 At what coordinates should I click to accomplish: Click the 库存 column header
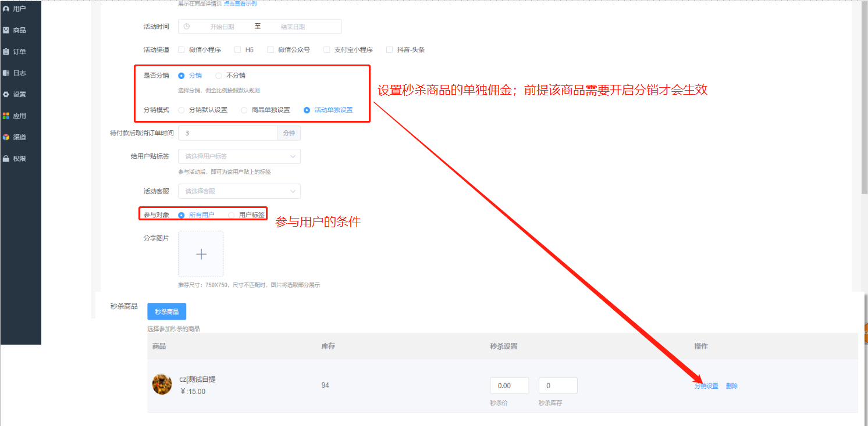(328, 346)
